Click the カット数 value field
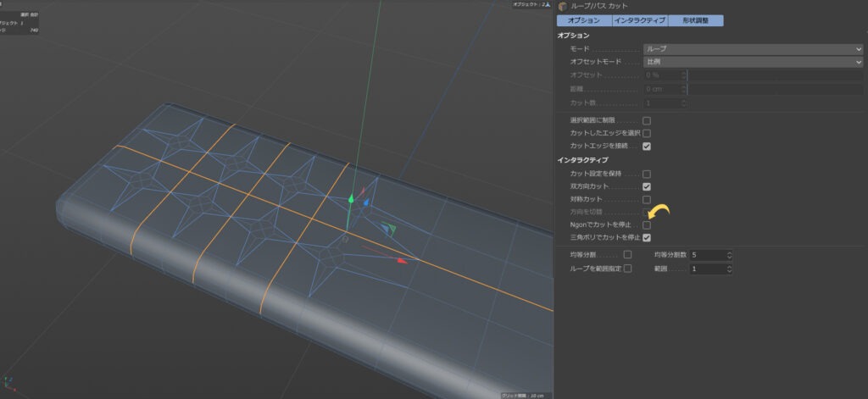868x399 pixels. click(x=662, y=103)
